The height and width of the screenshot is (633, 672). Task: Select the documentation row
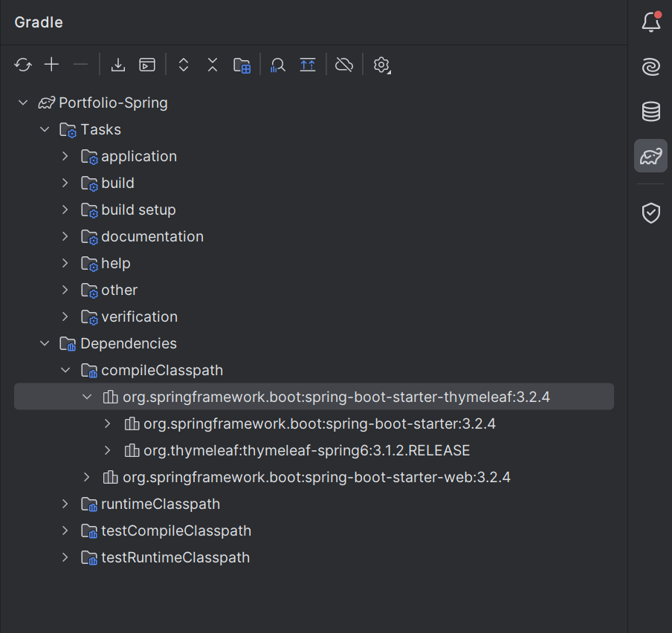(314, 236)
